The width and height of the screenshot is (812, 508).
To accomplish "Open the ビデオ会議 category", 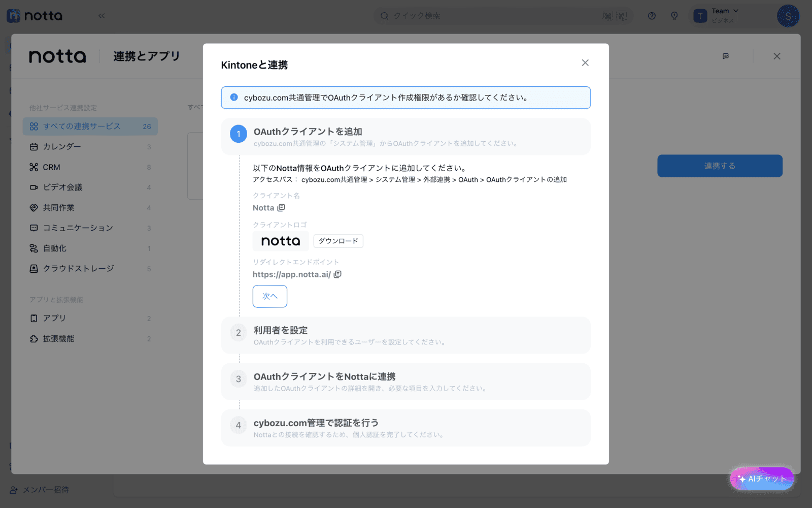I will click(90, 187).
